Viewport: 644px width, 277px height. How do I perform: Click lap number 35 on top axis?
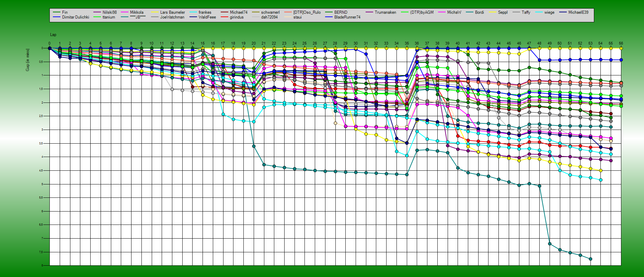coord(407,44)
